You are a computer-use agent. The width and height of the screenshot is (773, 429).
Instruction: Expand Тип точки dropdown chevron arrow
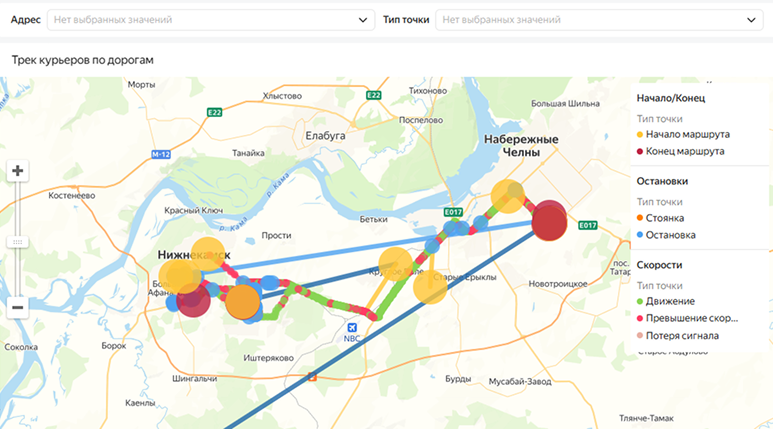pyautogui.click(x=751, y=20)
